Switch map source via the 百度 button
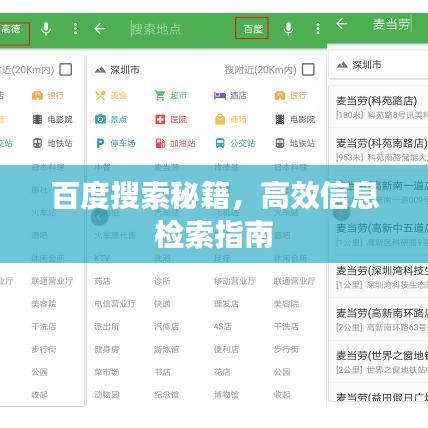428x428 pixels. pos(252,29)
